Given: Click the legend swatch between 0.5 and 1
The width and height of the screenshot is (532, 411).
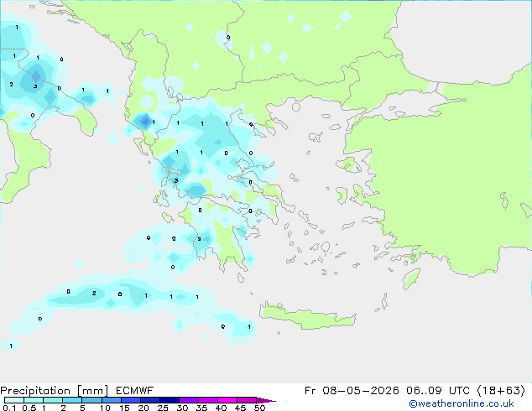Looking at the screenshot, I should 34,400.
